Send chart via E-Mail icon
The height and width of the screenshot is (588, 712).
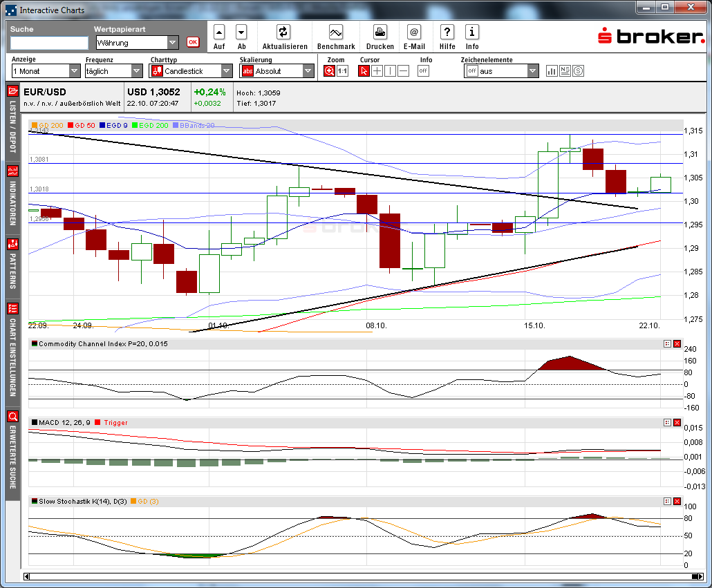click(413, 32)
